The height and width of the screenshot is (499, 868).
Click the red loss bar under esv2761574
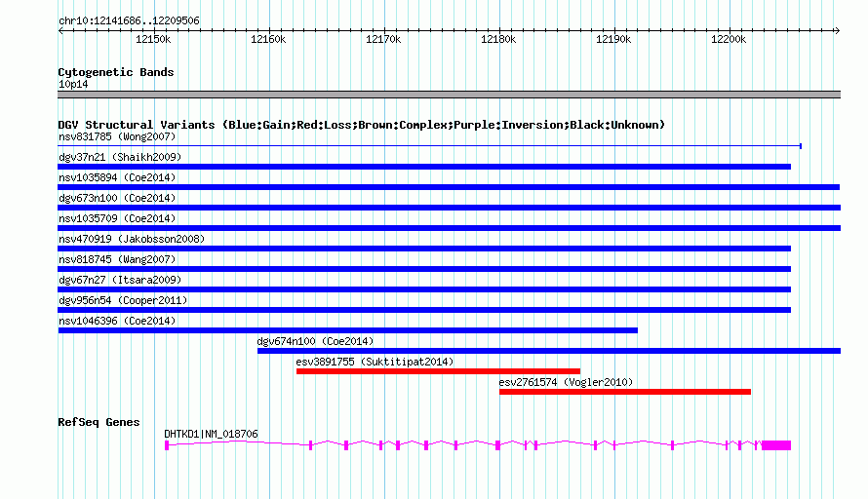click(625, 392)
